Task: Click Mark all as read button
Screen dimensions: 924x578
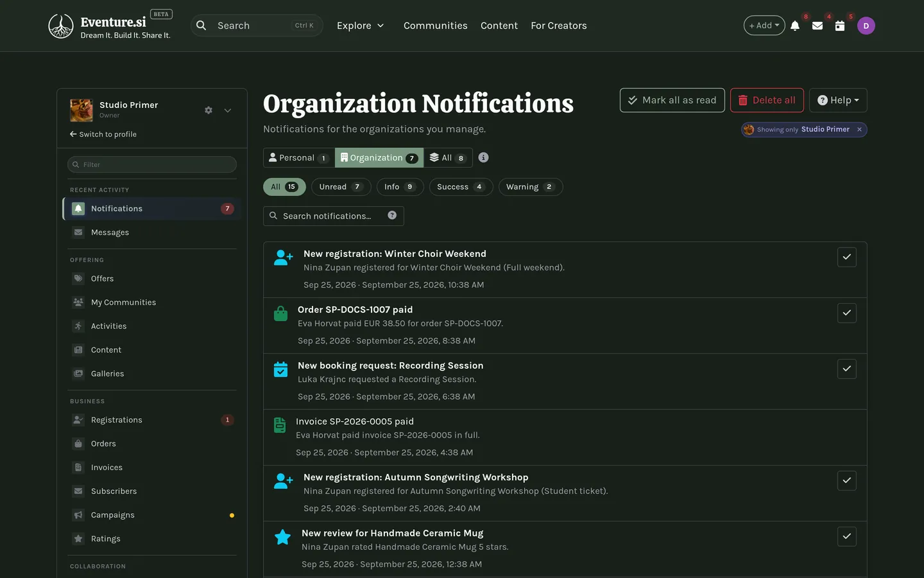Action: tap(672, 100)
